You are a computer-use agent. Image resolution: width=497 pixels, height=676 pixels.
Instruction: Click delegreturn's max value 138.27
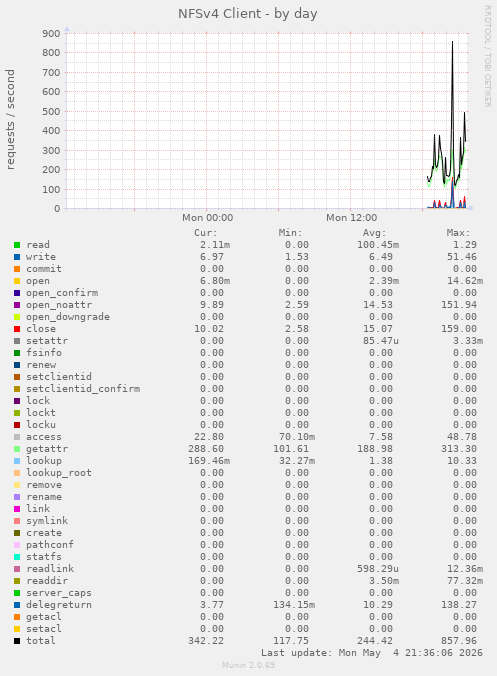(x=459, y=605)
